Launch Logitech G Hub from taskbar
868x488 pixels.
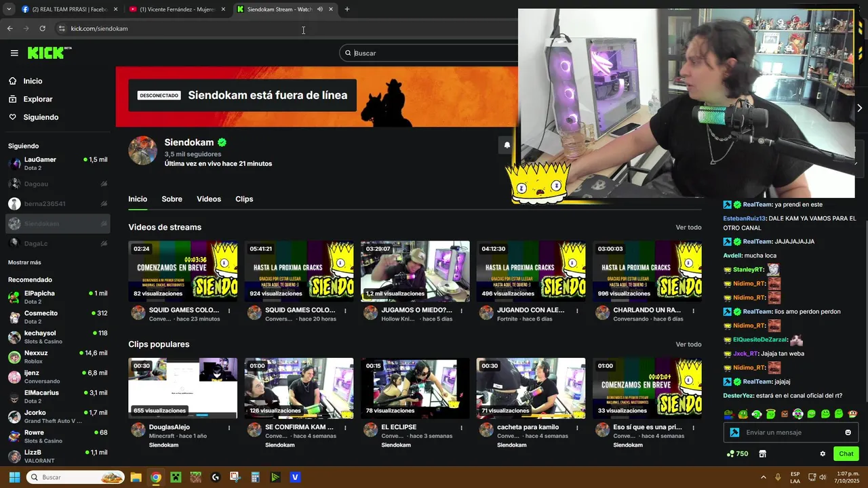(216, 477)
